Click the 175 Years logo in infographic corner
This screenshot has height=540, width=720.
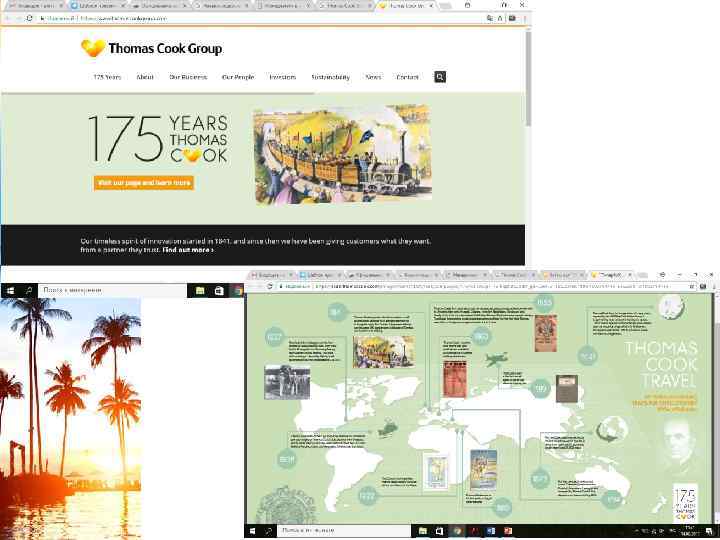(x=686, y=502)
